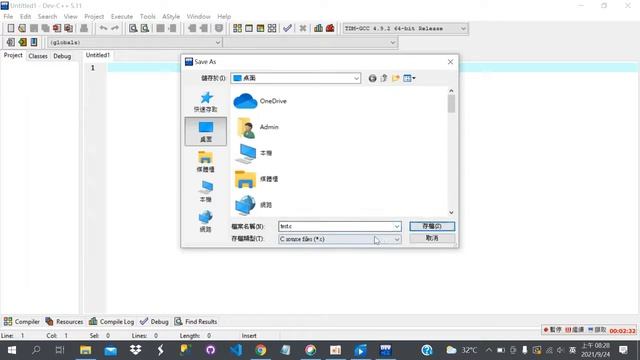The height and width of the screenshot is (360, 640).
Task: Open the File menu
Action: click(x=8, y=16)
